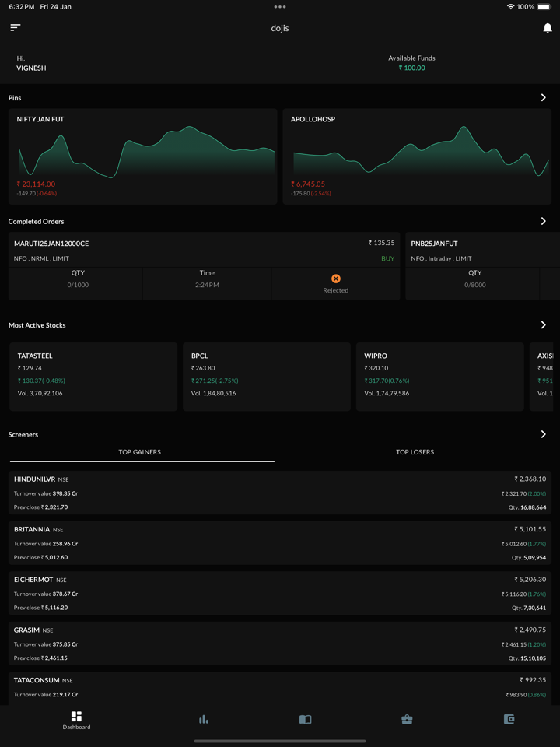Open the order book icon
This screenshot has width=560, height=747.
tap(305, 720)
